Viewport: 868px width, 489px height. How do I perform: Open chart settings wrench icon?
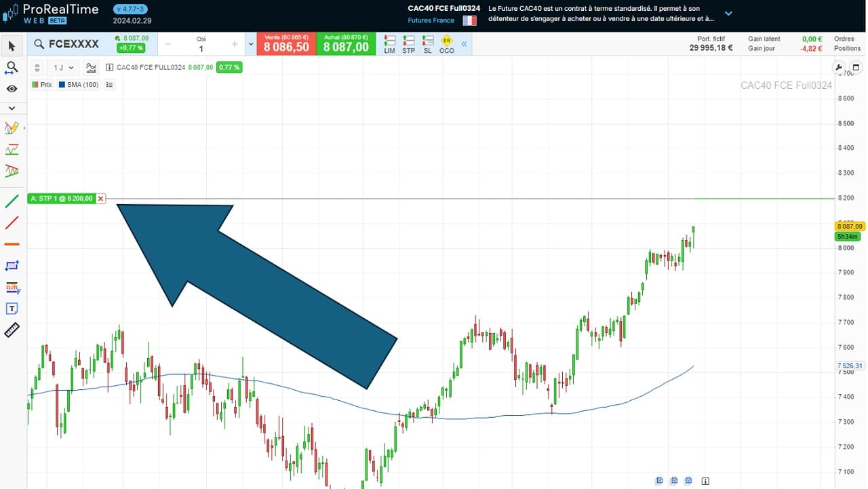pos(839,67)
